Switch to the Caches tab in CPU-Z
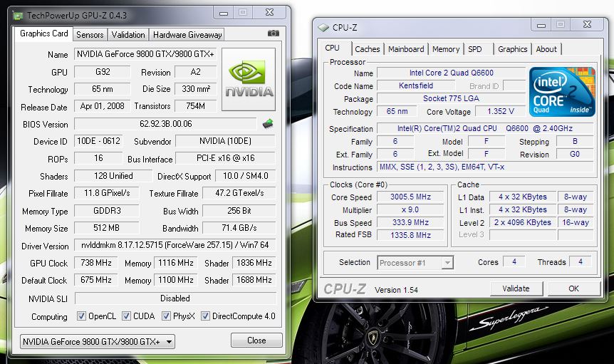The image size is (614, 364). point(368,49)
